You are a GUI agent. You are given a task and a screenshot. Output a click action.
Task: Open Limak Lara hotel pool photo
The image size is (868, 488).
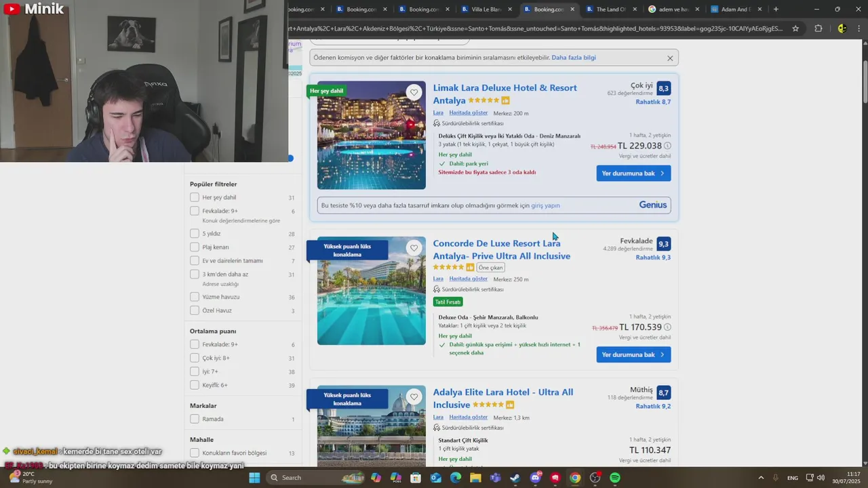(372, 136)
